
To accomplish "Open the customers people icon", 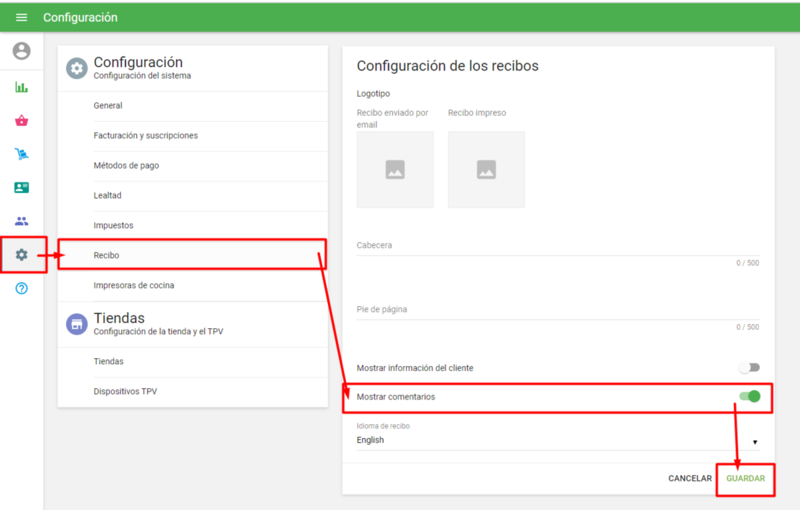I will pos(22,221).
